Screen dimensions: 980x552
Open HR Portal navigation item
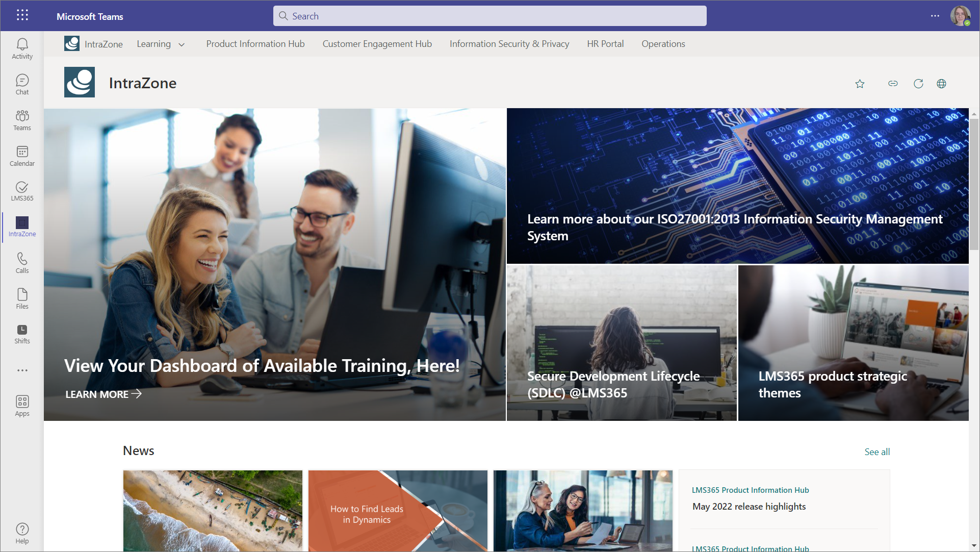[x=605, y=44]
